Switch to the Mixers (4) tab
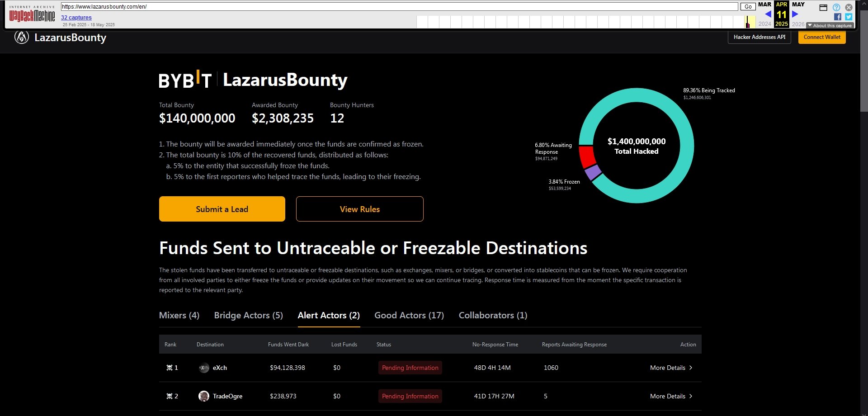Screen dimensions: 868x416 179,315
